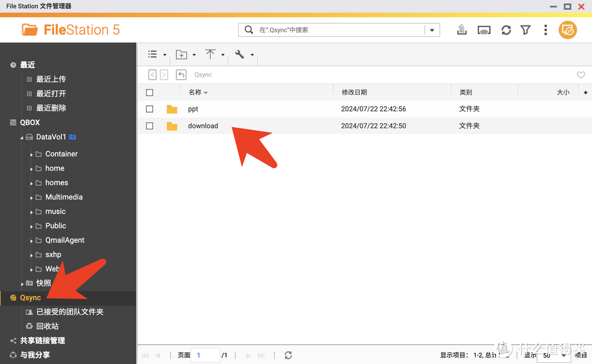
Task: Click the network media player icon
Action: (x=484, y=30)
